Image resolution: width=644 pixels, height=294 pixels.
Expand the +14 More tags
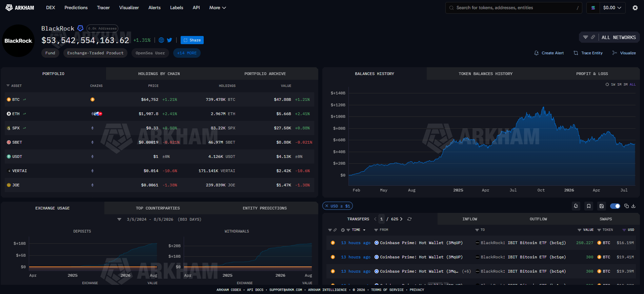(x=187, y=53)
